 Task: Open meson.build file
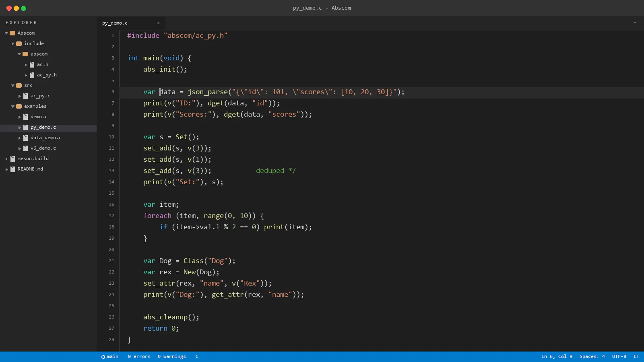[33, 158]
